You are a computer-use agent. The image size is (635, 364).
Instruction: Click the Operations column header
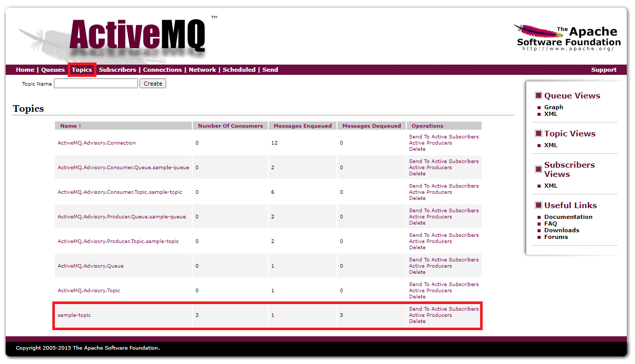coord(427,126)
